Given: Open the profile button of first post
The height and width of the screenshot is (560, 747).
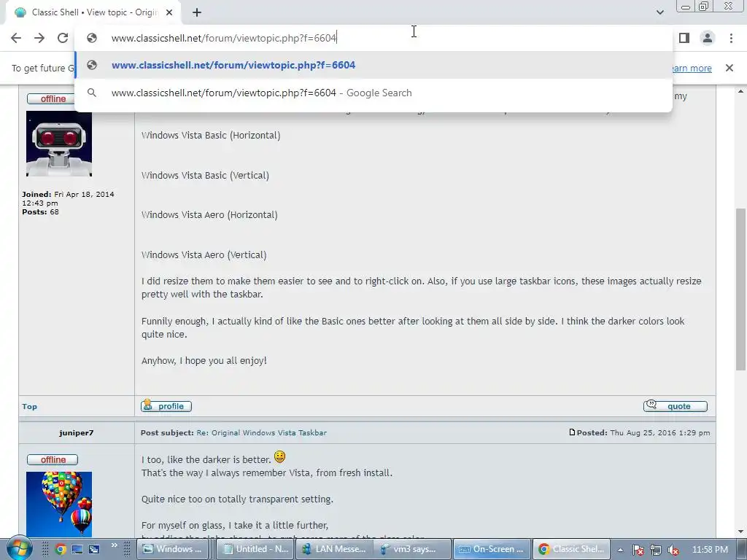Looking at the screenshot, I should click(x=166, y=406).
